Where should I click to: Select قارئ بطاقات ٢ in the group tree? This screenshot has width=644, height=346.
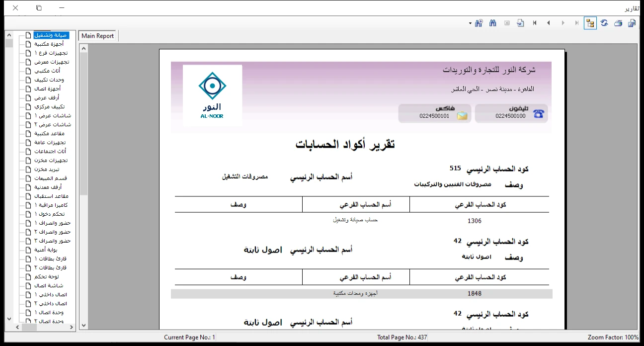click(51, 268)
